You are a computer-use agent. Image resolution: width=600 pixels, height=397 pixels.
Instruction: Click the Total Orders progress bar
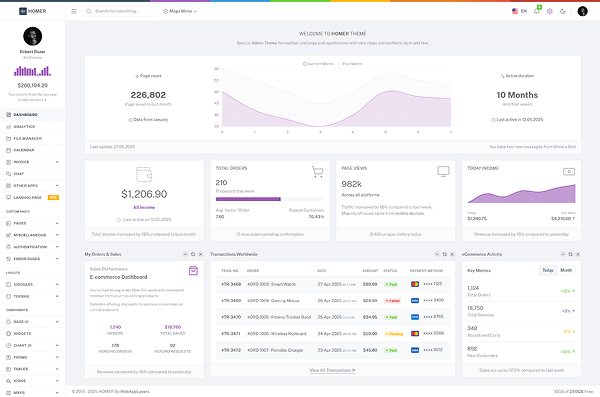pyautogui.click(x=270, y=199)
